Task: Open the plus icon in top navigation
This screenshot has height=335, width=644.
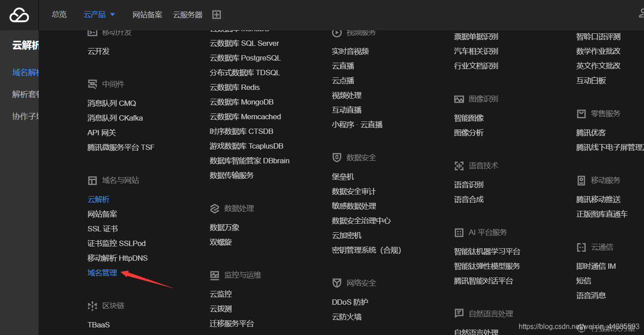Action: tap(216, 15)
